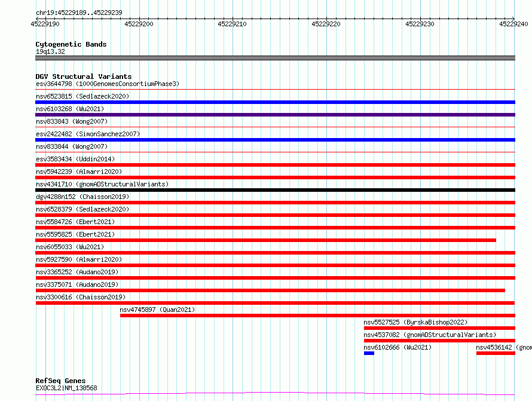Select the nsv4537082 (gnomADStructuralVariants) red bar
The height and width of the screenshot is (401, 532).
coord(439,341)
